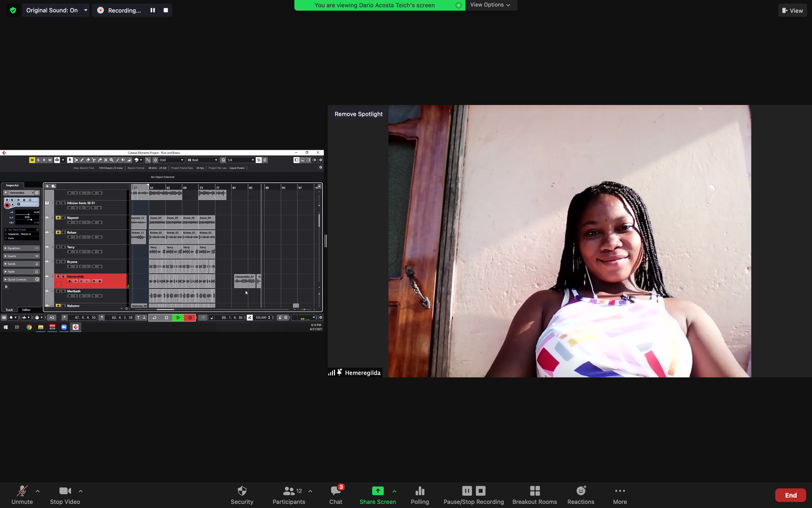Click the encryption shield icon at top left
This screenshot has width=812, height=508.
click(13, 10)
